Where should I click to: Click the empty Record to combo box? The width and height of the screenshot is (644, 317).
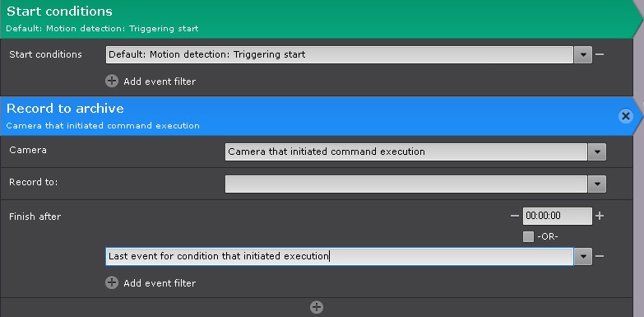405,184
